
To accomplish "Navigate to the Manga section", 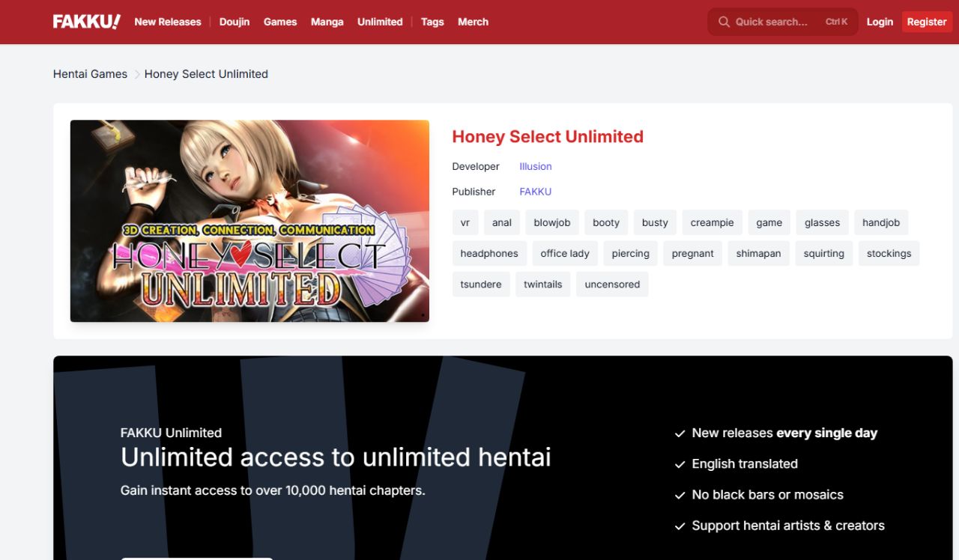I will (x=327, y=22).
